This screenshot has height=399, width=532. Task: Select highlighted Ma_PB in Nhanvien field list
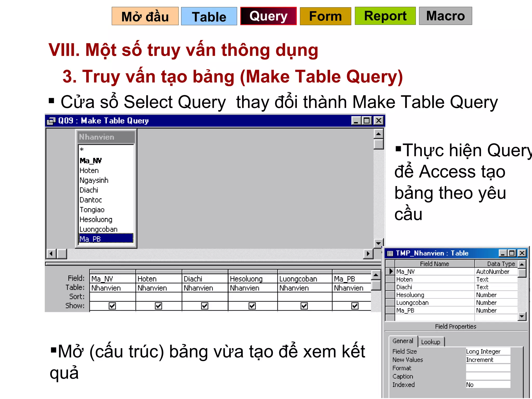[x=106, y=239]
